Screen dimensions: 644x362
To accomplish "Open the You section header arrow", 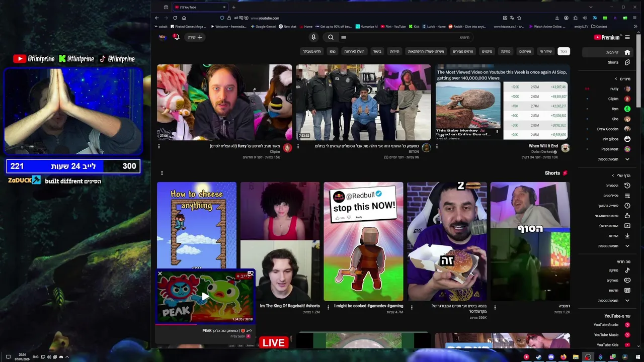I will pyautogui.click(x=613, y=175).
